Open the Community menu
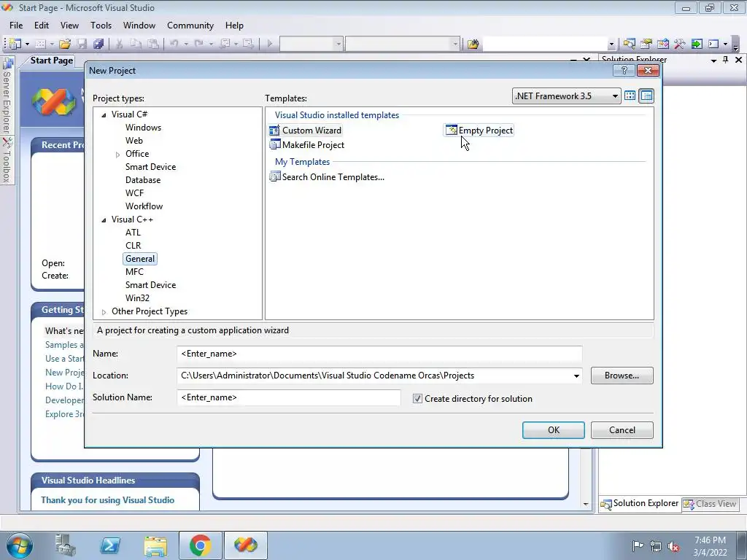Screen dimensions: 747x560 coord(190,26)
